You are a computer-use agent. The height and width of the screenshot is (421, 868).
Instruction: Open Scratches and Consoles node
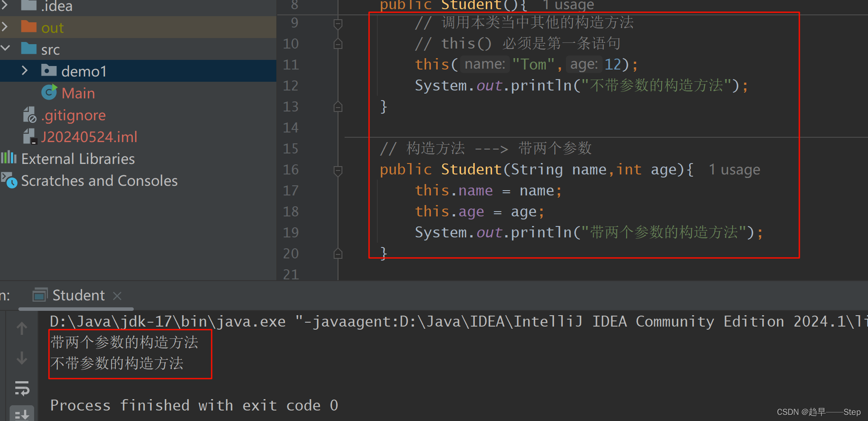(99, 181)
